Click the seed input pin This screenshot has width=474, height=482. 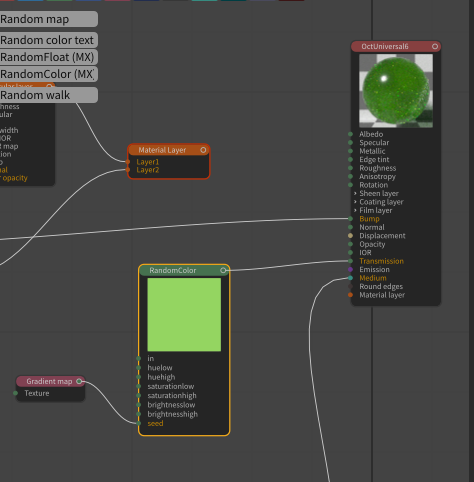pos(138,423)
